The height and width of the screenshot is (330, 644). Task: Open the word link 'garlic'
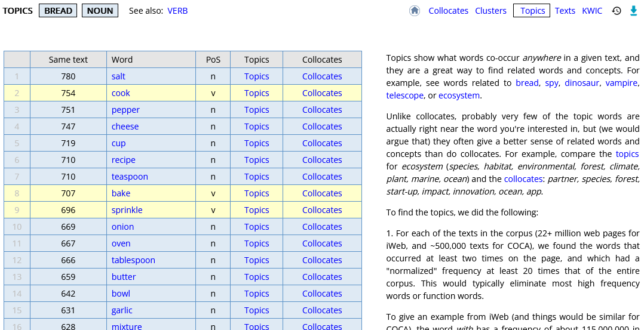pos(122,310)
